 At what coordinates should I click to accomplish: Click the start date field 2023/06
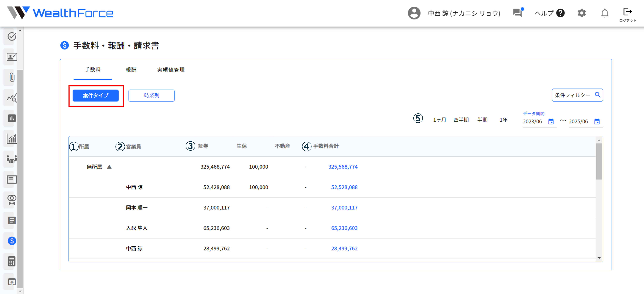pos(539,122)
